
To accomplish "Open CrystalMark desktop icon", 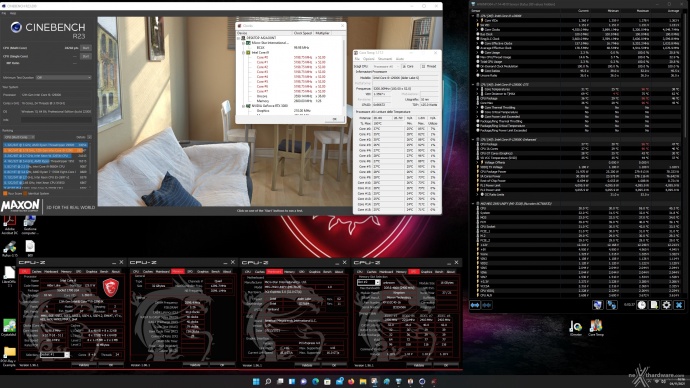I will [9, 328].
